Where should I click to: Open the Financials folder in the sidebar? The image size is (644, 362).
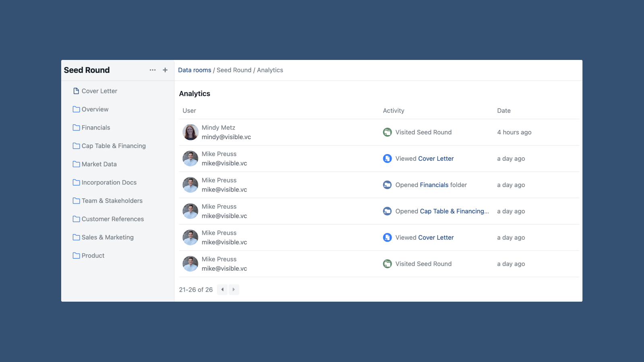click(91, 128)
